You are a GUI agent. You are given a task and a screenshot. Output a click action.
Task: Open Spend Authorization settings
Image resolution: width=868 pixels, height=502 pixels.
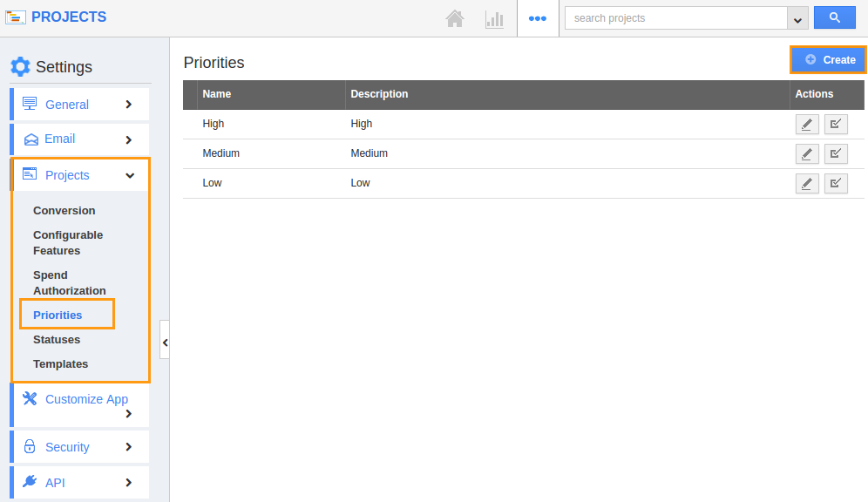pos(69,283)
